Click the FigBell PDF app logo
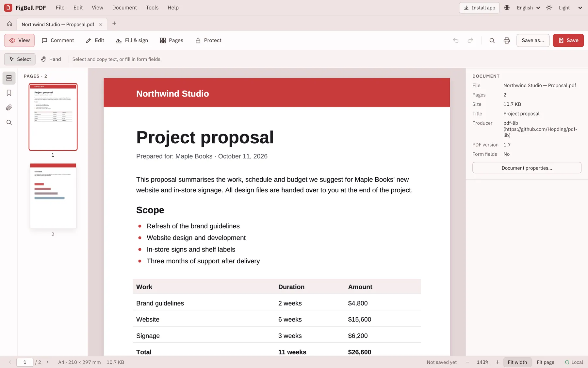The width and height of the screenshot is (588, 368). click(x=8, y=8)
